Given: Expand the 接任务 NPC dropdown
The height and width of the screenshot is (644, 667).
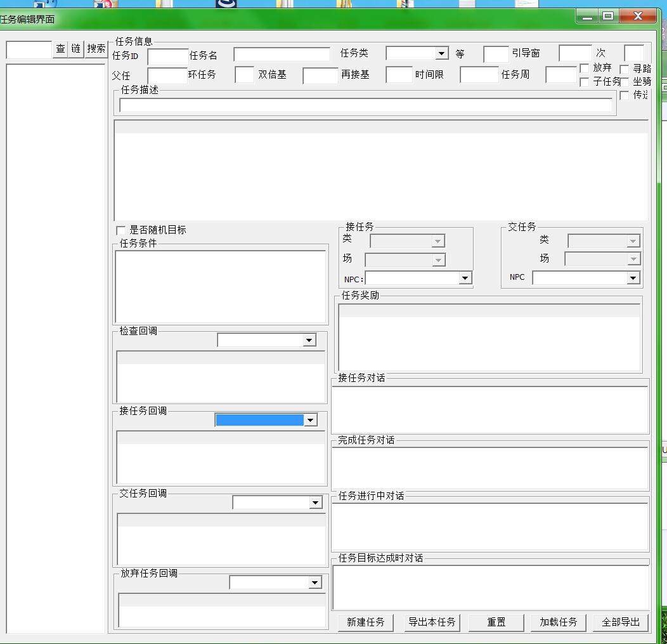Looking at the screenshot, I should [465, 278].
